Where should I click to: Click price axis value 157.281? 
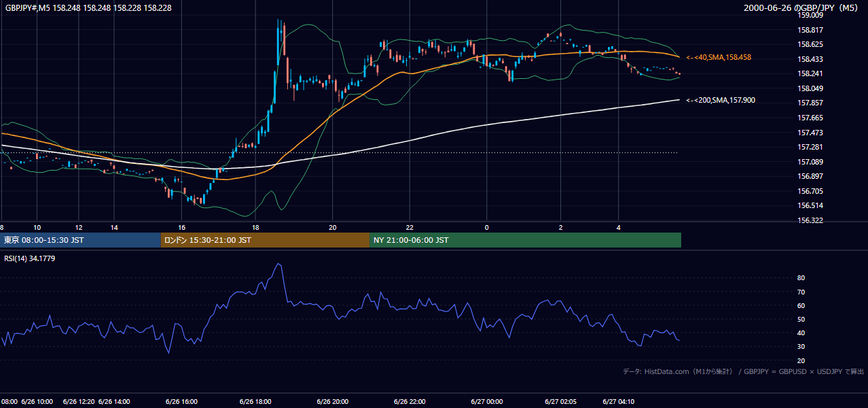coord(810,148)
